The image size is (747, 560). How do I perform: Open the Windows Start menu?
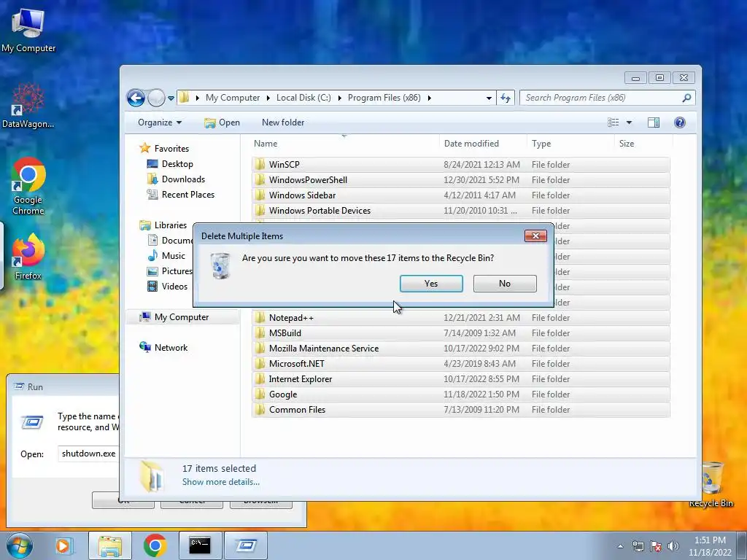[19, 545]
